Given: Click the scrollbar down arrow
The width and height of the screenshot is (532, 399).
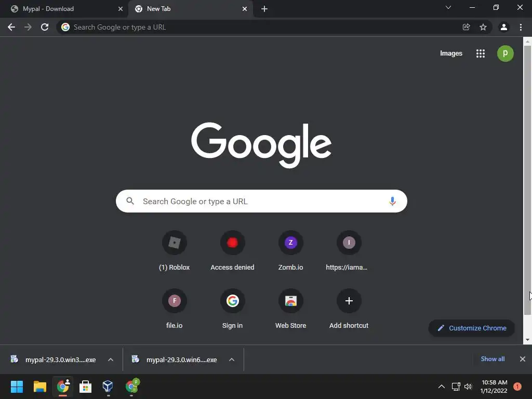Looking at the screenshot, I should (x=527, y=340).
